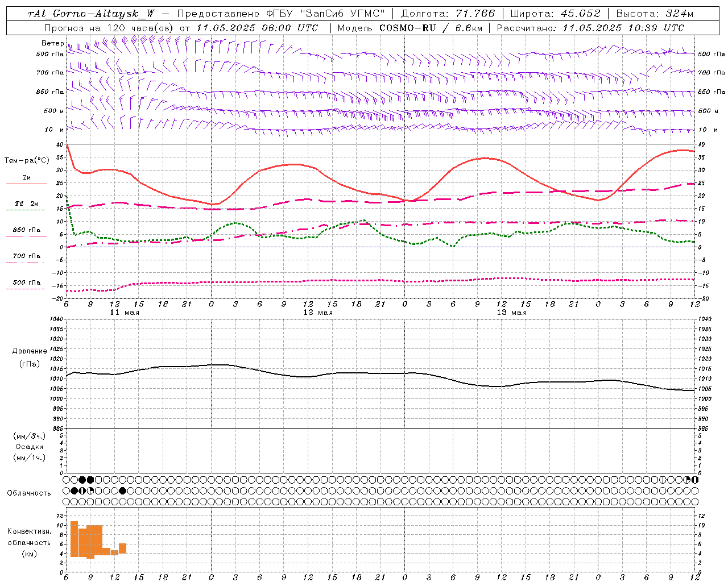Click the 850 гПа temperature legend entry
Image resolution: width=728 pixels, height=582 pixels.
point(26,232)
